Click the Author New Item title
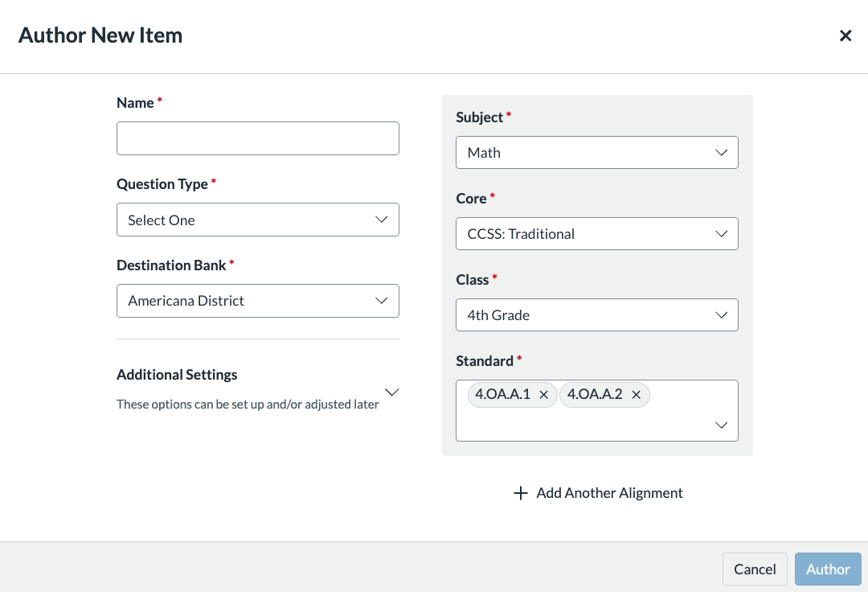This screenshot has height=592, width=868. point(100,35)
